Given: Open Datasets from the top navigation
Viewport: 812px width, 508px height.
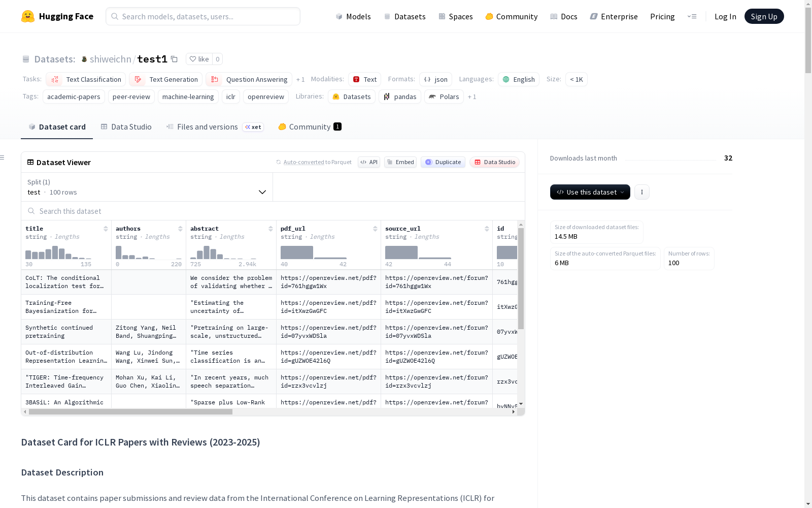Looking at the screenshot, I should [x=404, y=16].
